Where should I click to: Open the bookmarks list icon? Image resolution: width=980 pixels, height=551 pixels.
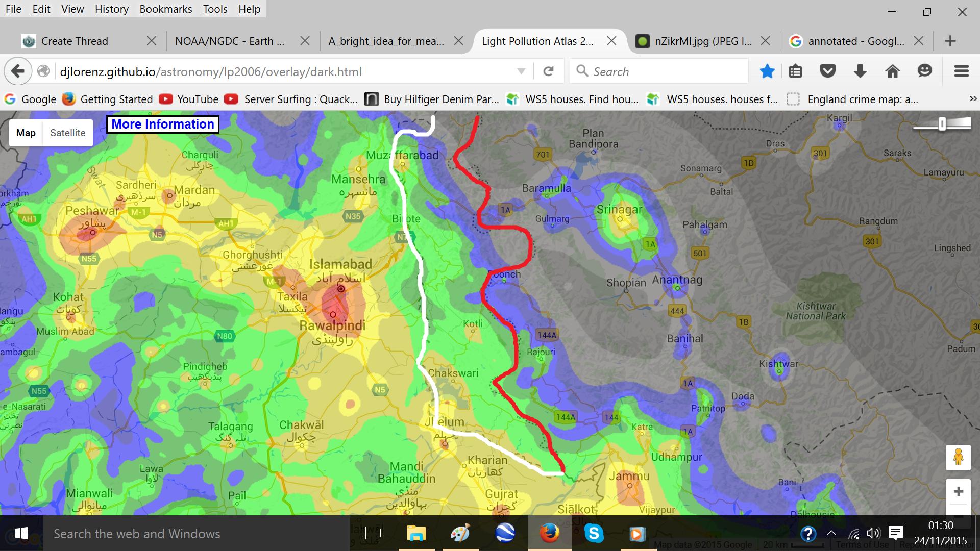(x=795, y=71)
